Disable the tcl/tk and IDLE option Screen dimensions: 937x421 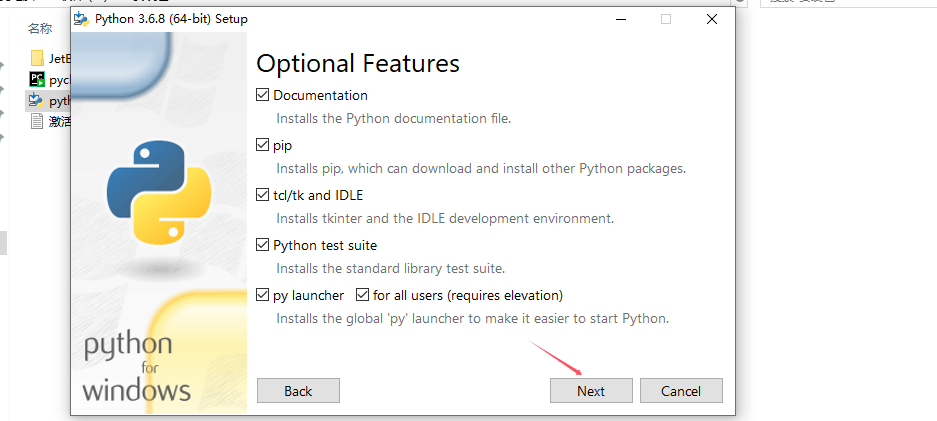click(263, 196)
